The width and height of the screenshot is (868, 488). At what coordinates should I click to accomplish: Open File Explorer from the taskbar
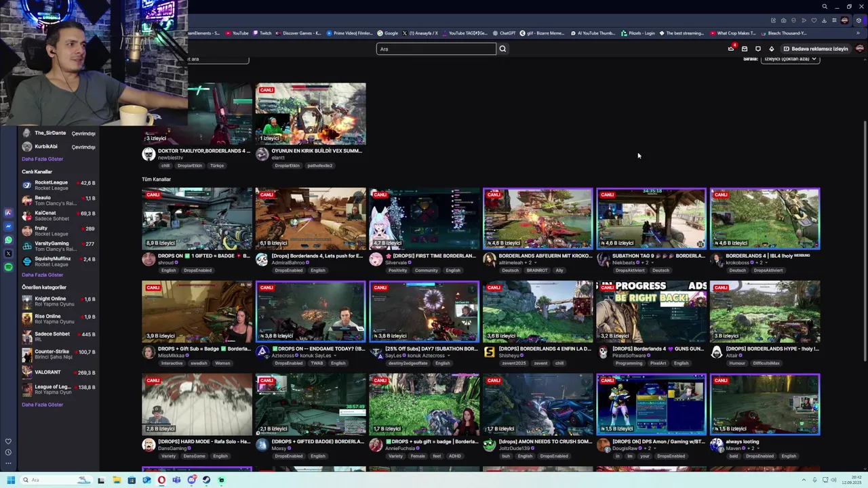(117, 480)
